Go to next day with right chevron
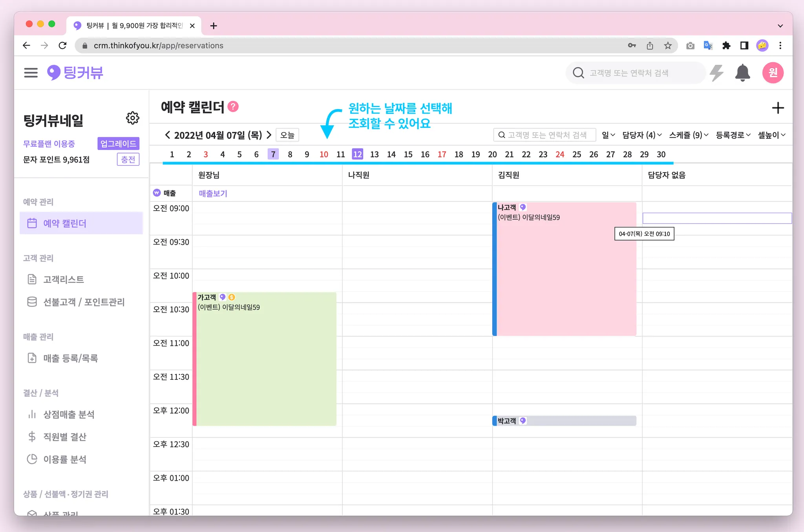This screenshot has height=532, width=804. point(269,135)
